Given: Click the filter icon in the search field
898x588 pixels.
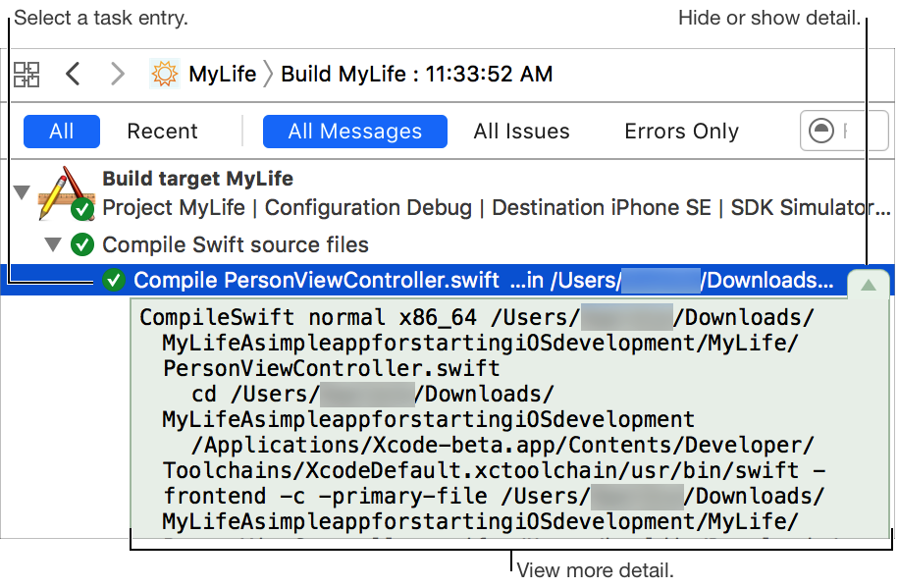Looking at the screenshot, I should 820,132.
